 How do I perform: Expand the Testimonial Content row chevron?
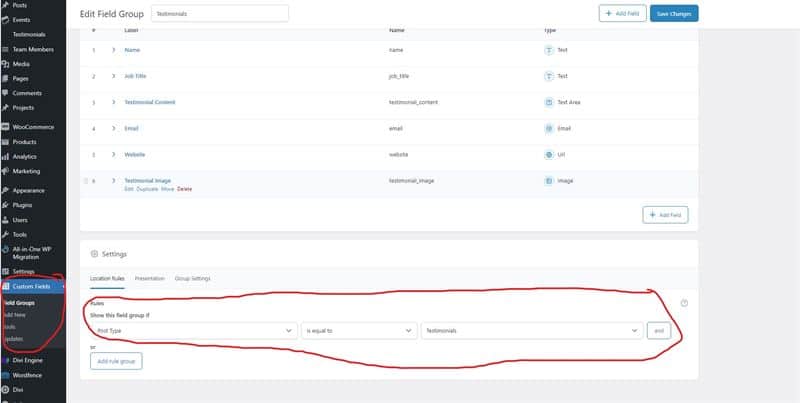pyautogui.click(x=113, y=102)
